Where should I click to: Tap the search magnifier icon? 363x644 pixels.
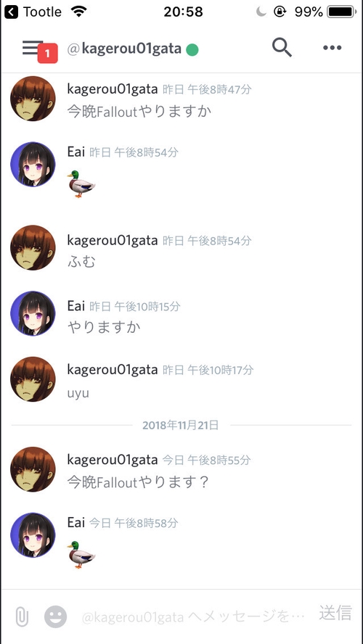tap(282, 48)
